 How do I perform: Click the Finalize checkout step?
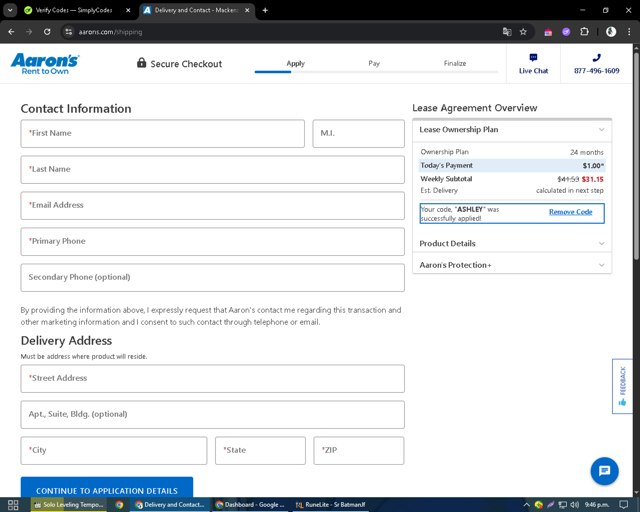click(x=455, y=63)
